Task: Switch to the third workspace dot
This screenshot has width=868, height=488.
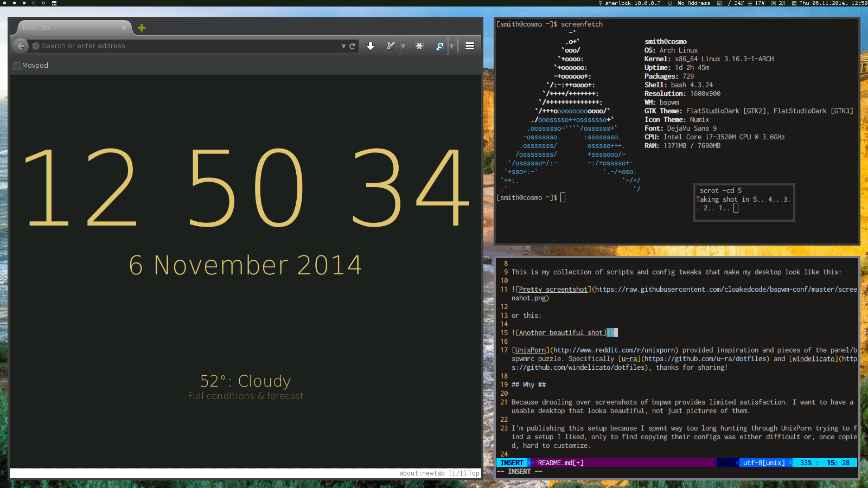Action: pyautogui.click(x=24, y=3)
